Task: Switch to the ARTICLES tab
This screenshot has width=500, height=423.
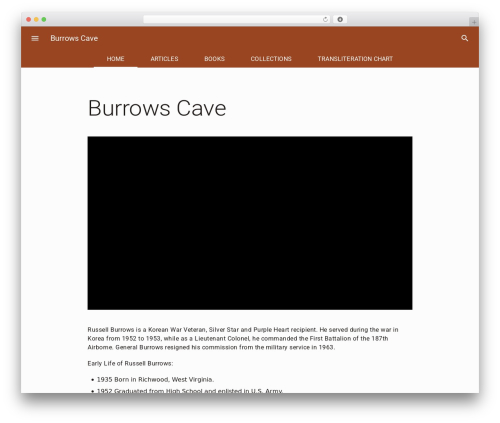Action: point(164,59)
